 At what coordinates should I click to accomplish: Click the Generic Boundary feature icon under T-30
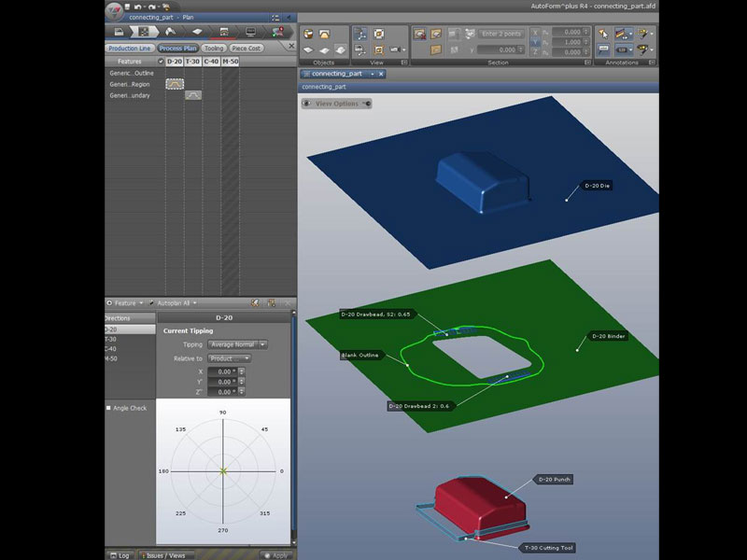click(x=193, y=95)
